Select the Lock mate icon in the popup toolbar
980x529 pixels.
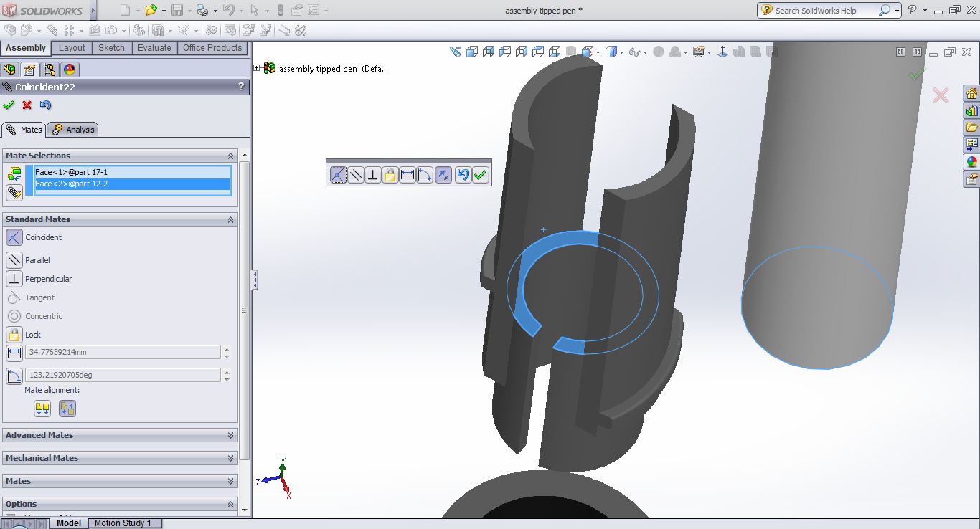pyautogui.click(x=390, y=175)
